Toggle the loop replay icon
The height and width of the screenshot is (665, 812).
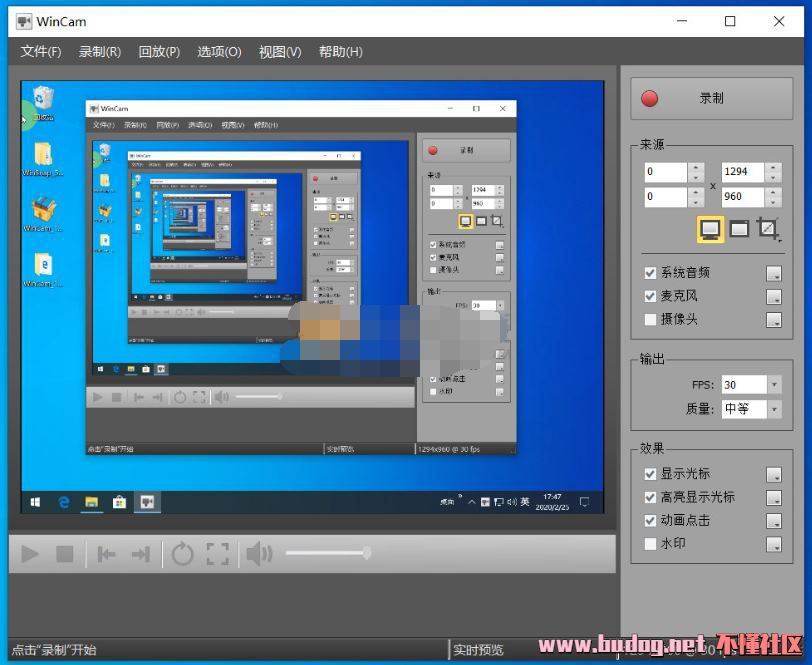click(182, 554)
